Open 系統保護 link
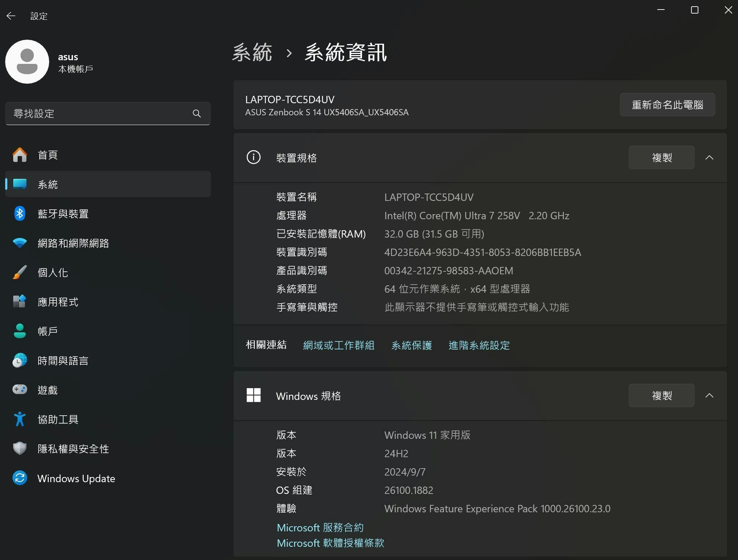The image size is (738, 560). tap(411, 345)
